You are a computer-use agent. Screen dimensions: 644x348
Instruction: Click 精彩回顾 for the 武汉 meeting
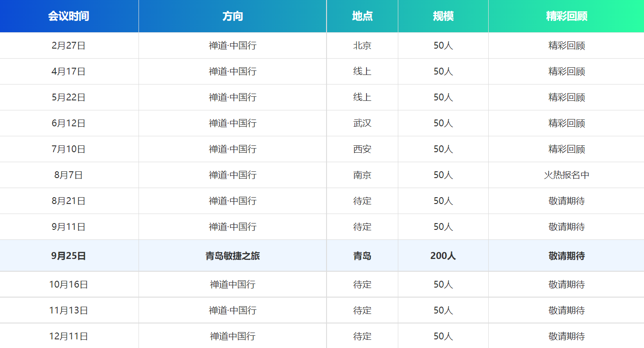point(566,123)
